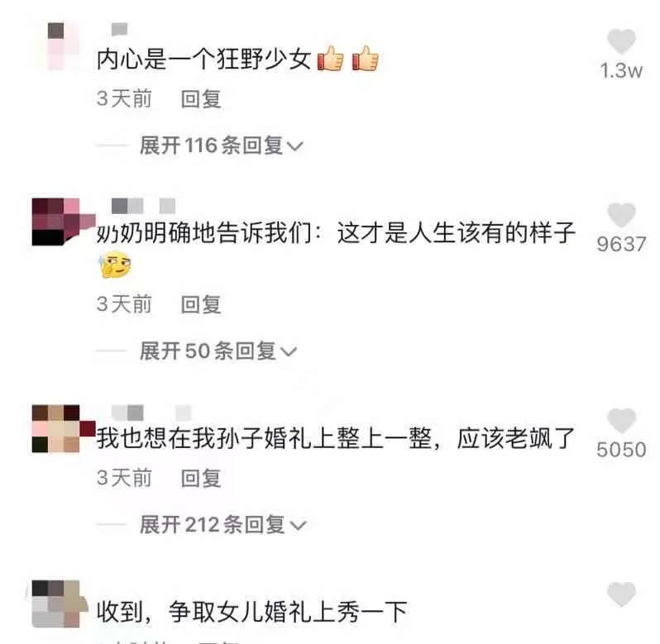Select comment text 收到，争取女儿婚礼上秀一下
Screen dimensions: 660x644
click(251, 612)
